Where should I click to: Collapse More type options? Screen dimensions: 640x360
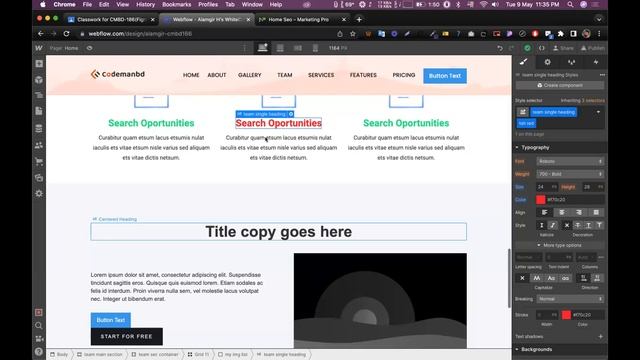[559, 245]
